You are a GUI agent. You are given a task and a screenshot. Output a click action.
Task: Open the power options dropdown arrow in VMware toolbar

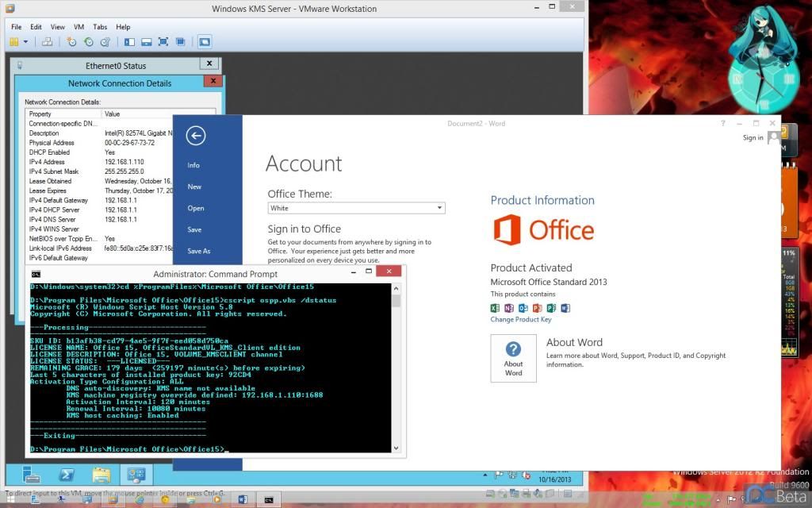(25, 42)
